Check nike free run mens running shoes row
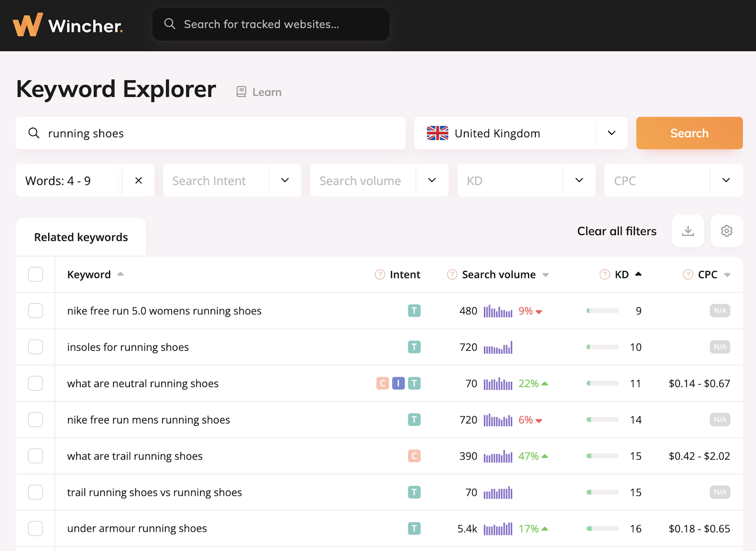 (35, 420)
